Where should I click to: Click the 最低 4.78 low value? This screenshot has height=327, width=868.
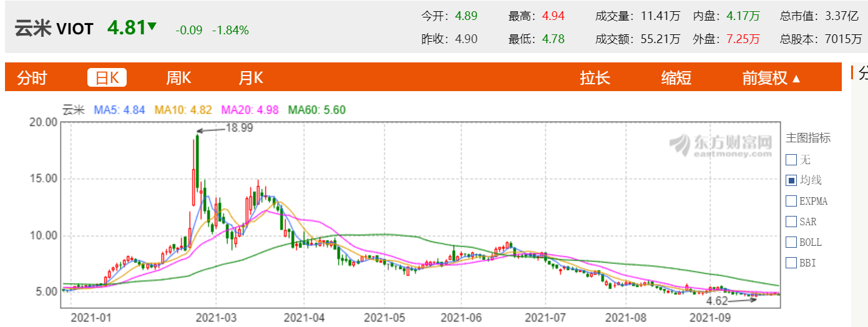click(553, 39)
